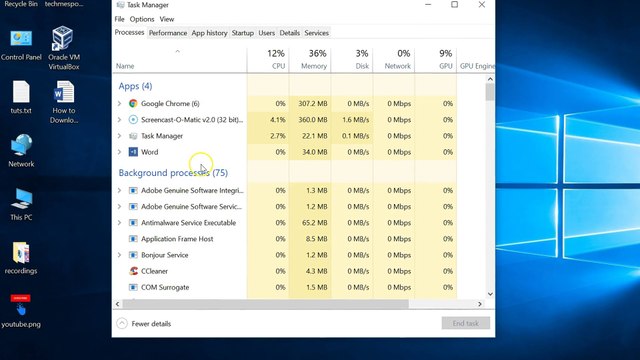Sort processes by Network column
640x360 pixels.
(394, 60)
